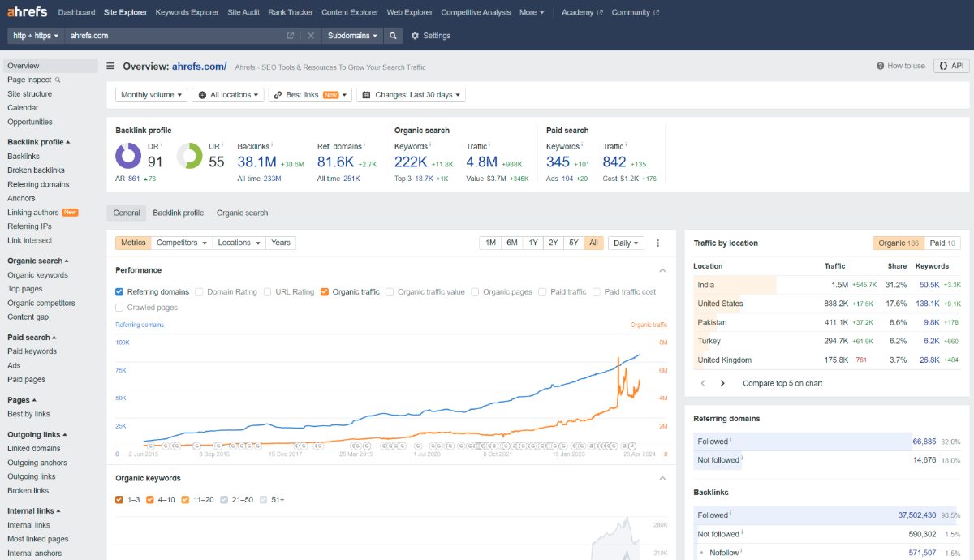Toggle 51+ positions color checkbox
The height and width of the screenshot is (560, 974).
point(263,500)
